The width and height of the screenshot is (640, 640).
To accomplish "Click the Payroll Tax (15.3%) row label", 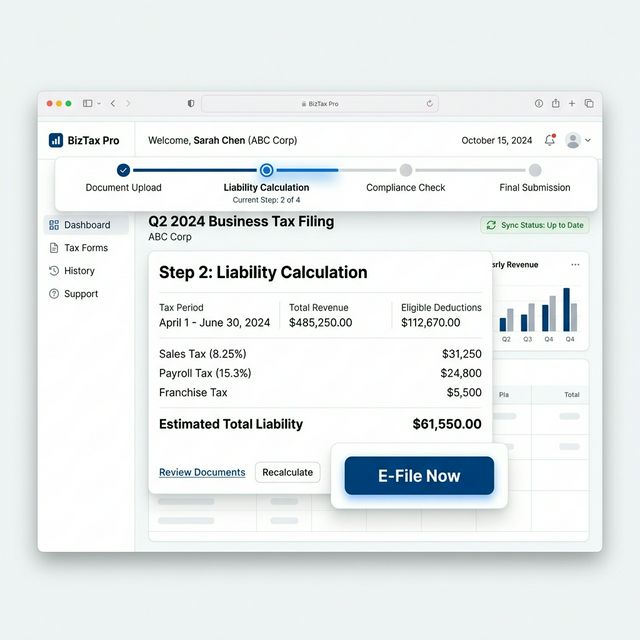I will tap(205, 373).
